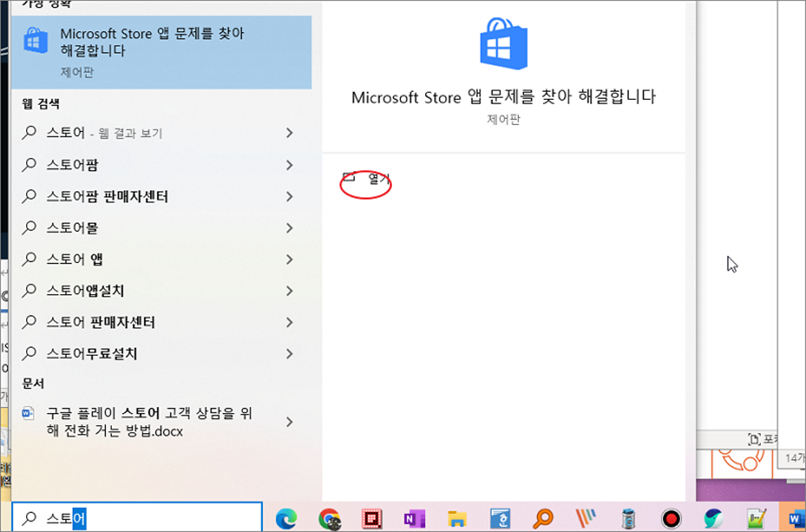Expand the arrow next to 스토어앱설치
806x532 pixels.
290,291
